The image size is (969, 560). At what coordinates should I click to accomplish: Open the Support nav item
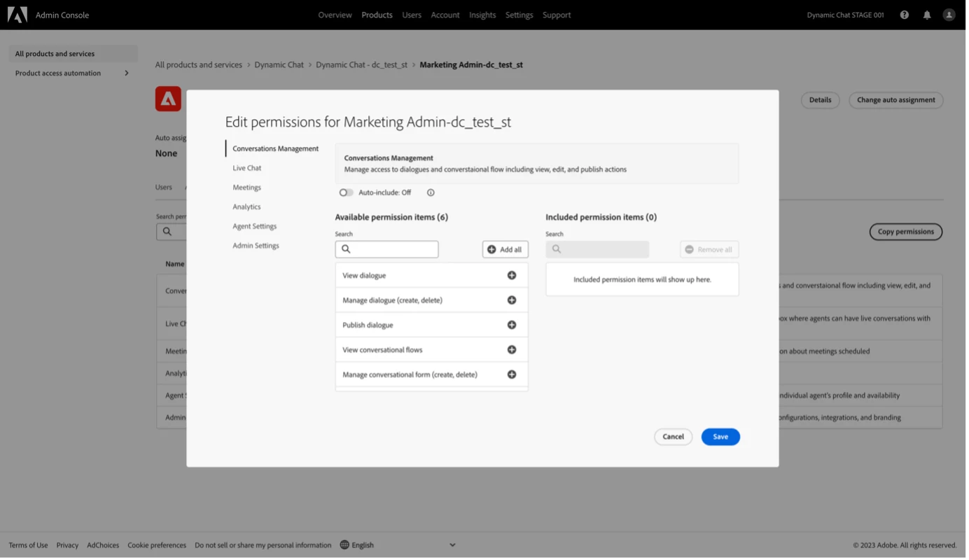558,15
